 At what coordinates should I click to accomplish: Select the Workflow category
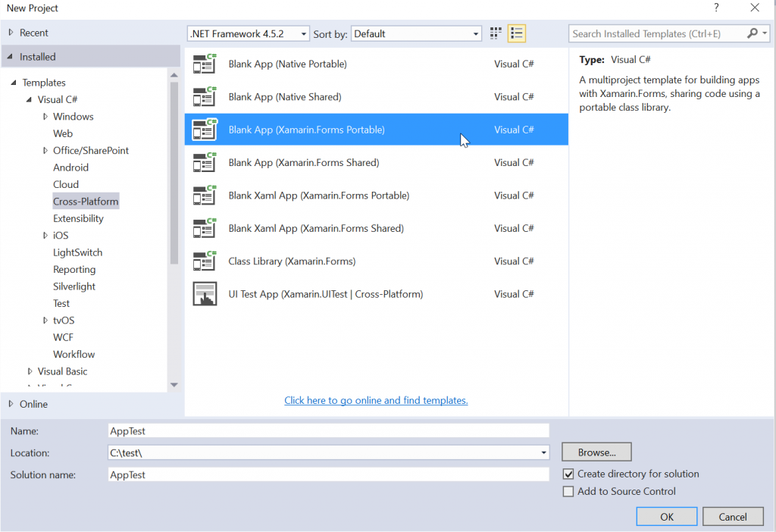click(x=74, y=355)
